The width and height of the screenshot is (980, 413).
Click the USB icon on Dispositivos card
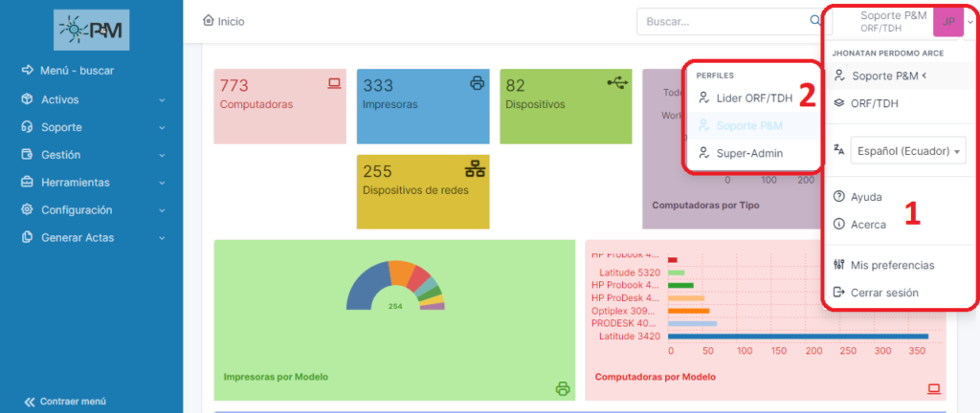coord(618,83)
